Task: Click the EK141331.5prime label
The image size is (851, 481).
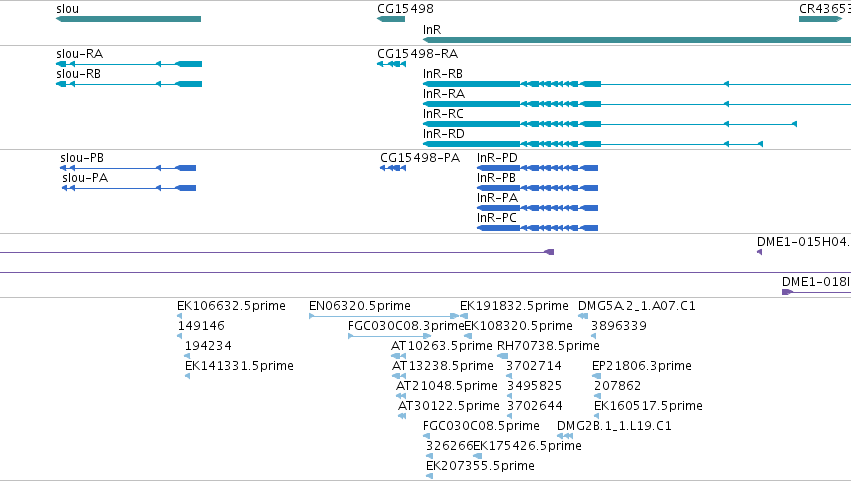Action: click(x=239, y=366)
